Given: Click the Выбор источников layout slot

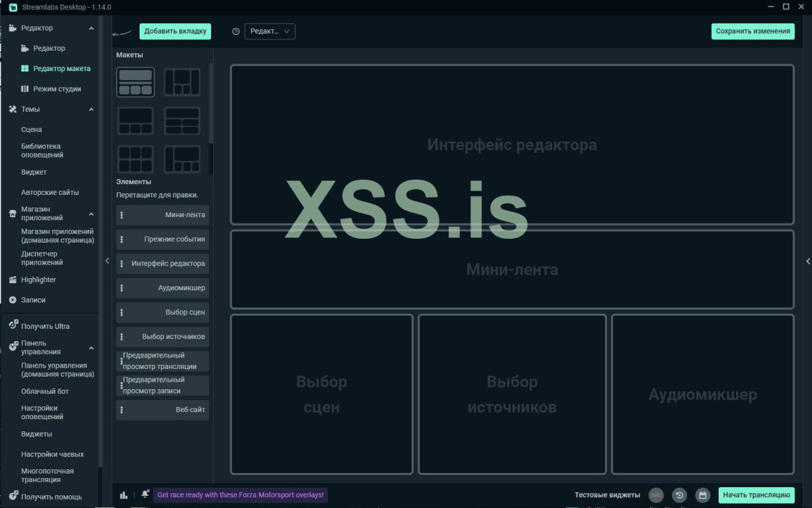Looking at the screenshot, I should click(512, 394).
